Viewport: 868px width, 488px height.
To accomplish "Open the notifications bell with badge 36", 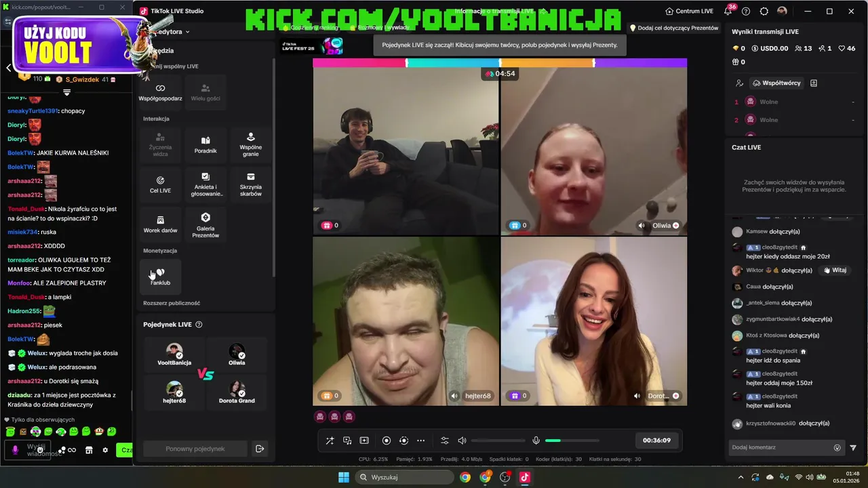I will (x=729, y=11).
